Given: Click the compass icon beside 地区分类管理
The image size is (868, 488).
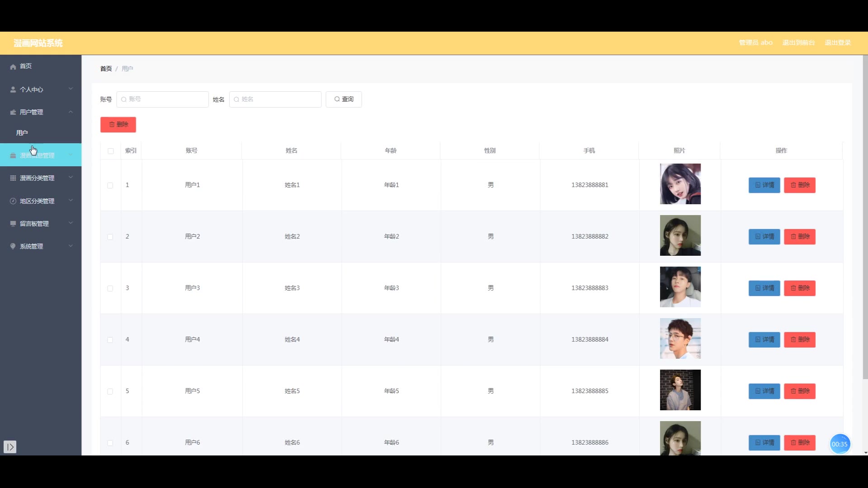Looking at the screenshot, I should point(13,201).
